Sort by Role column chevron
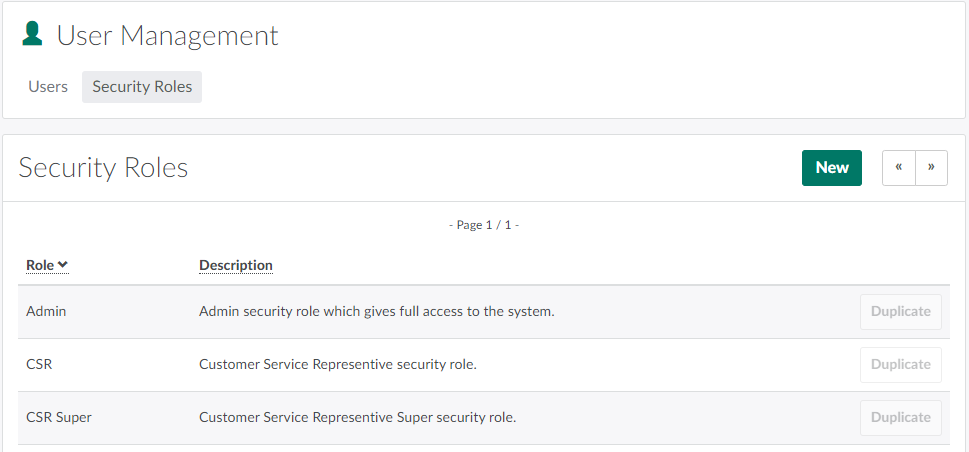This screenshot has height=452, width=969. click(63, 265)
